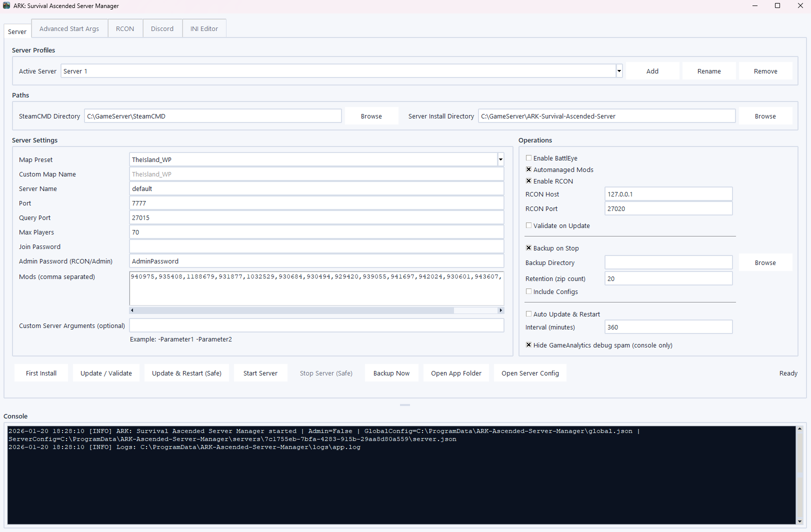Check Auto Update & Restart option
The width and height of the screenshot is (811, 532).
click(528, 314)
